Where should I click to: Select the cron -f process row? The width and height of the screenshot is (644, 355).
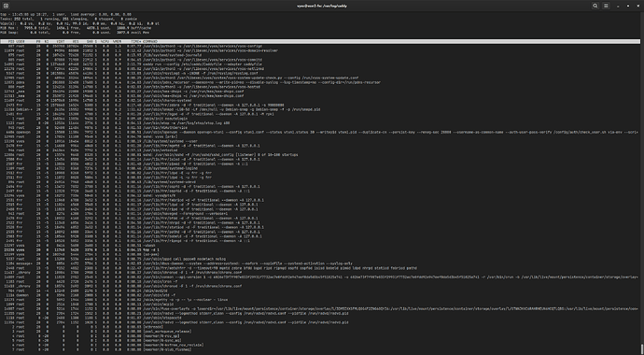click(x=320, y=281)
